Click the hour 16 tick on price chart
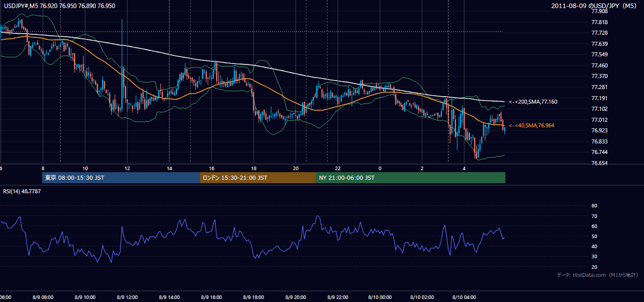The image size is (644, 302). pyautogui.click(x=212, y=168)
